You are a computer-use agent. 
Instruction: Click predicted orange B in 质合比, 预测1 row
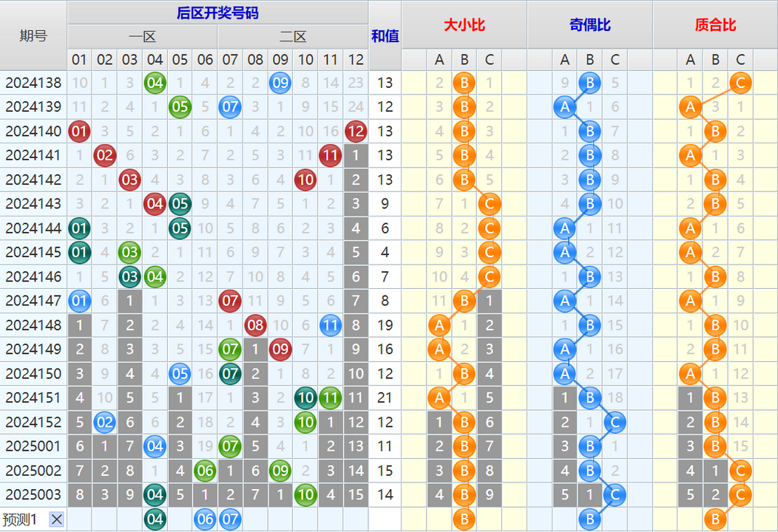(x=715, y=519)
